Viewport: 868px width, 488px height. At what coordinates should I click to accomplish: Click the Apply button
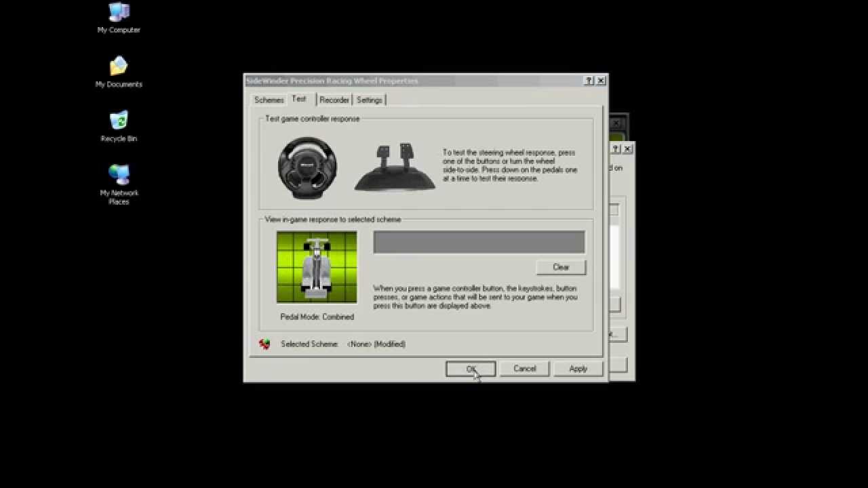point(578,369)
